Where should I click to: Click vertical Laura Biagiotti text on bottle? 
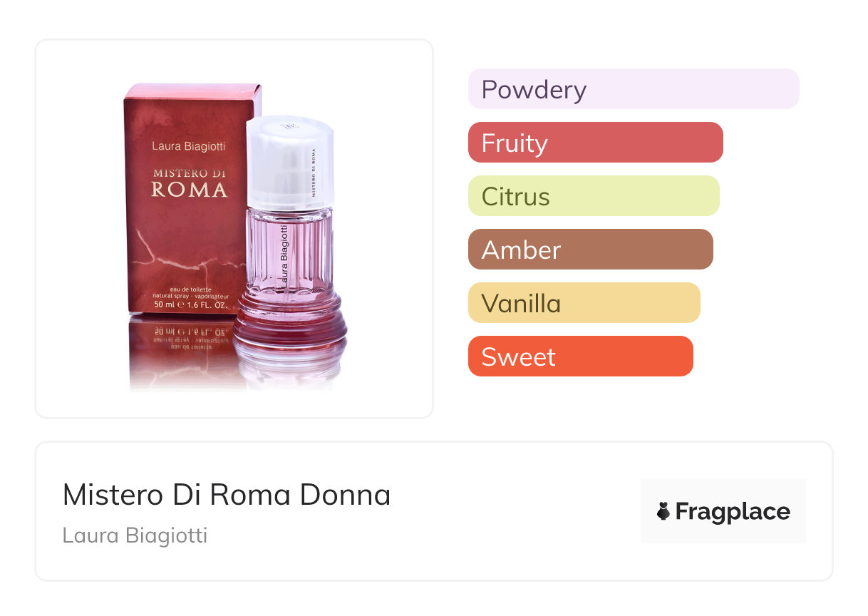[x=284, y=255]
